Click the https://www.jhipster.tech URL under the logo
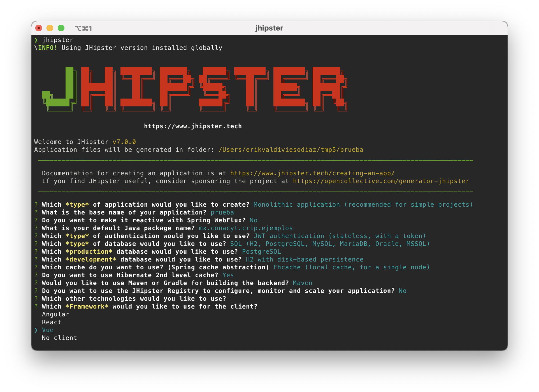 (x=193, y=126)
